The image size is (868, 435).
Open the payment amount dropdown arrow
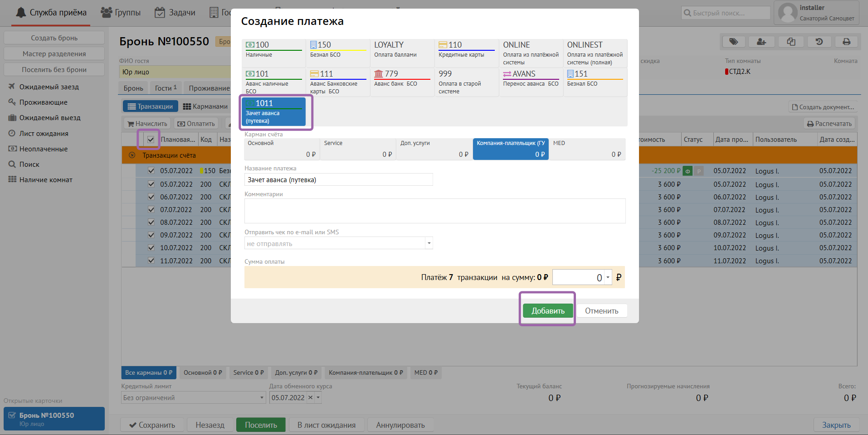coord(608,277)
